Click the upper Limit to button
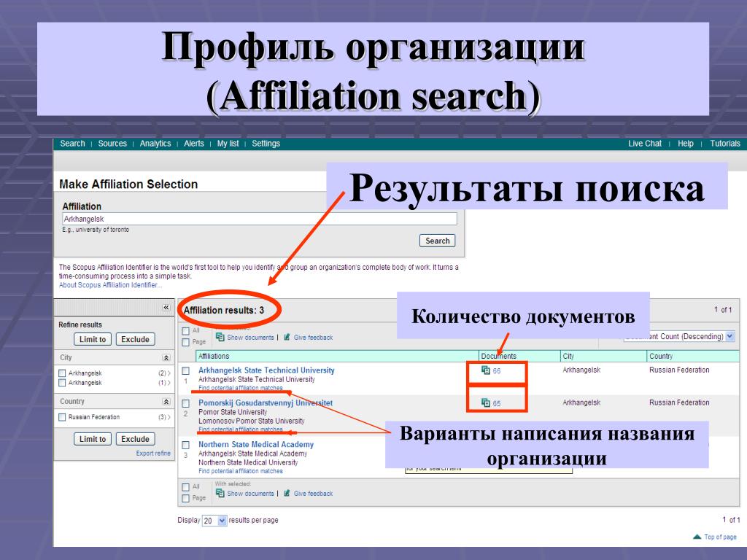The height and width of the screenshot is (560, 747). pos(93,339)
